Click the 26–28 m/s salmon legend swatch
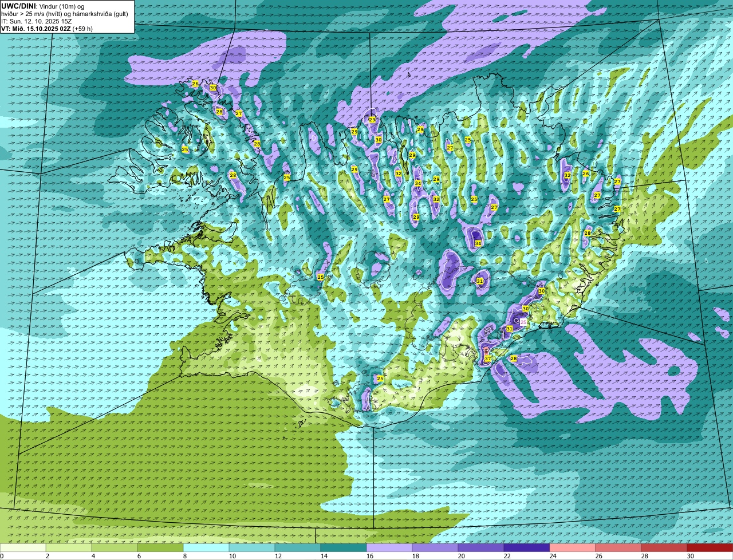733x560 pixels. [x=618, y=547]
